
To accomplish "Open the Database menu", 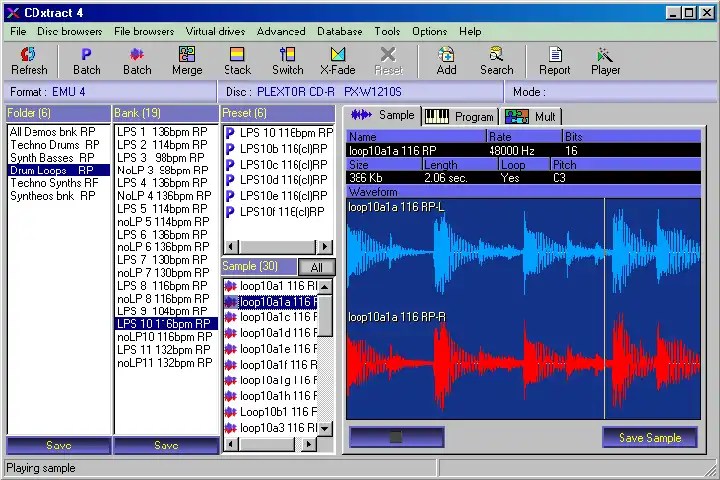I will [x=340, y=32].
